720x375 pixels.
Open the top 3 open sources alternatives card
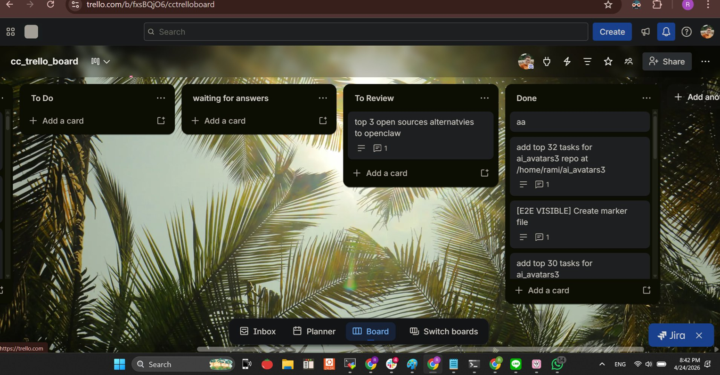point(420,135)
